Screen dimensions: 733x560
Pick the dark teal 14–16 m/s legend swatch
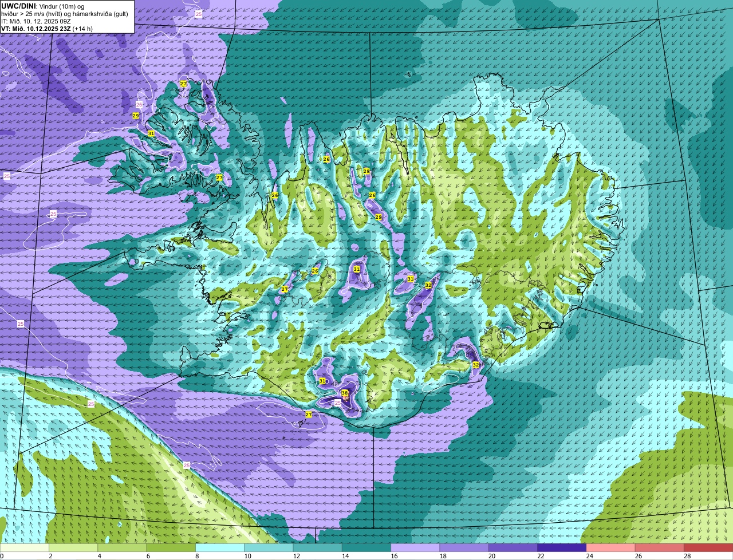pos(367,548)
